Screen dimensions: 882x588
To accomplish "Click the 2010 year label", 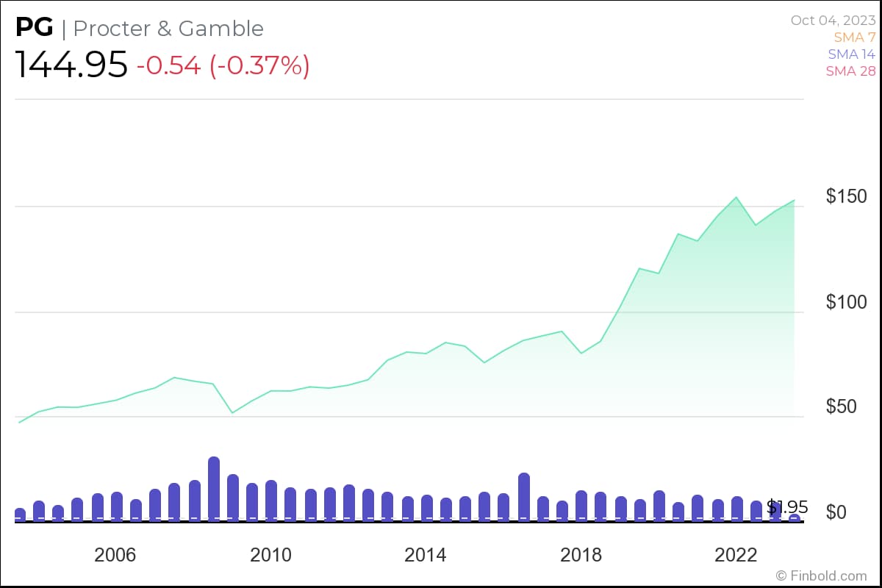I will 270,555.
